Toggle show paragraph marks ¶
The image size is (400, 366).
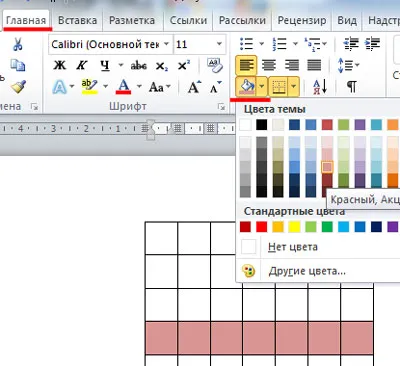pyautogui.click(x=352, y=87)
